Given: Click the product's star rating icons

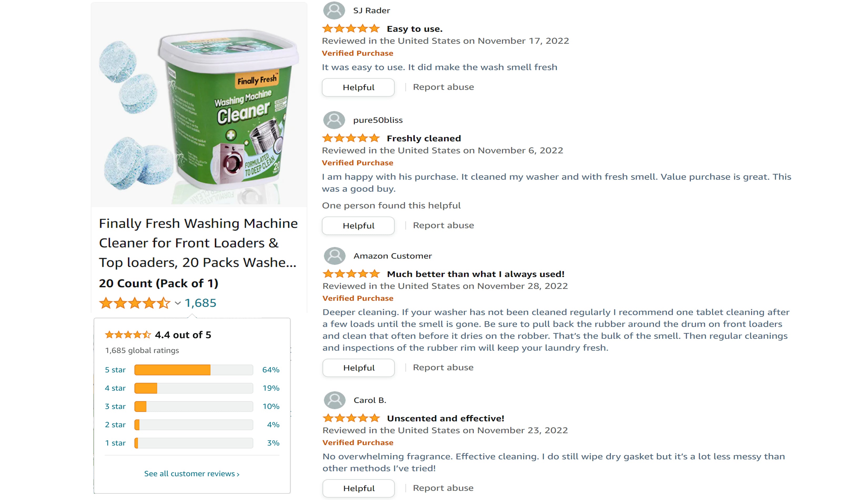Looking at the screenshot, I should click(x=135, y=303).
